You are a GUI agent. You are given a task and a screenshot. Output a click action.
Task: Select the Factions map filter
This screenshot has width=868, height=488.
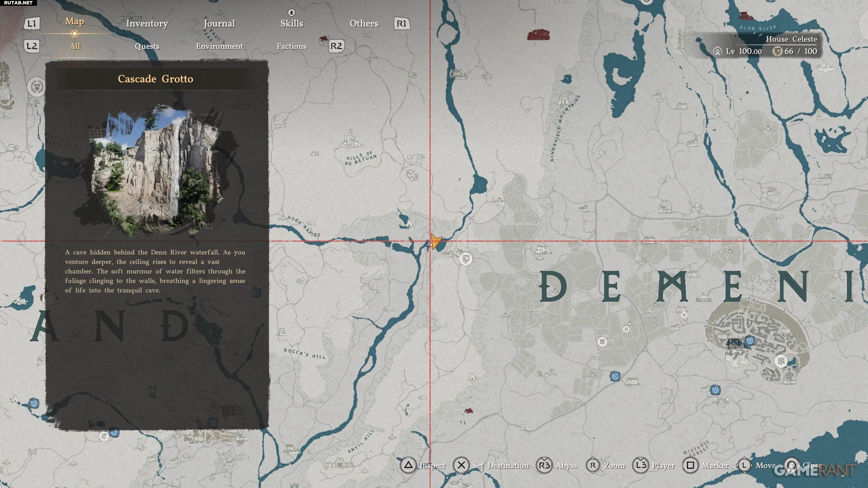tap(291, 46)
